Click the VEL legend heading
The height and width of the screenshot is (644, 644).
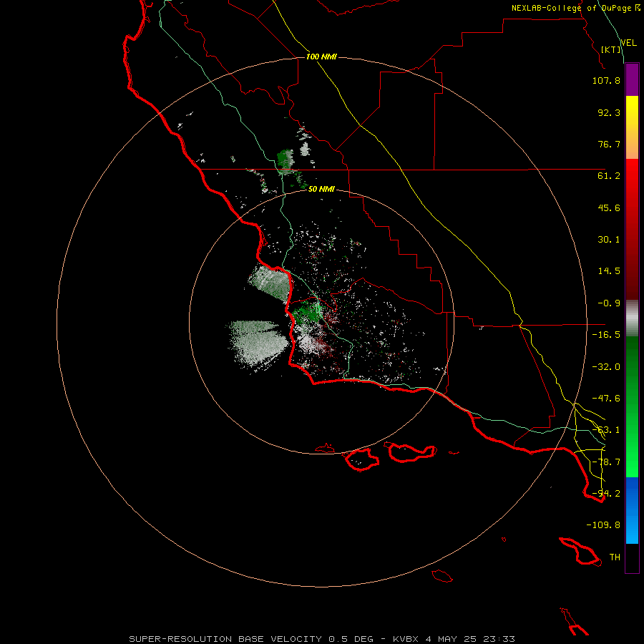pyautogui.click(x=628, y=43)
